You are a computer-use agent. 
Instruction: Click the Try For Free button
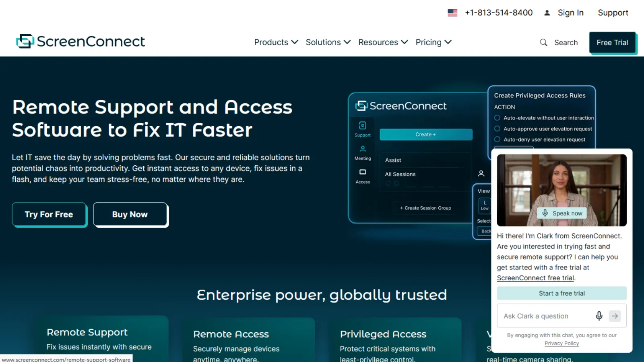49,214
